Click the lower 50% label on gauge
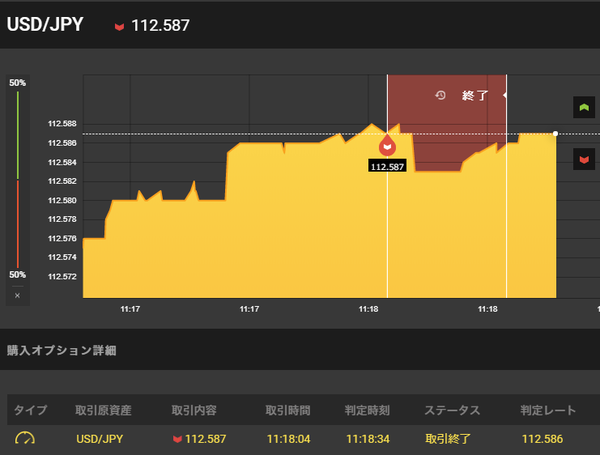The height and width of the screenshot is (455, 600). pyautogui.click(x=18, y=274)
